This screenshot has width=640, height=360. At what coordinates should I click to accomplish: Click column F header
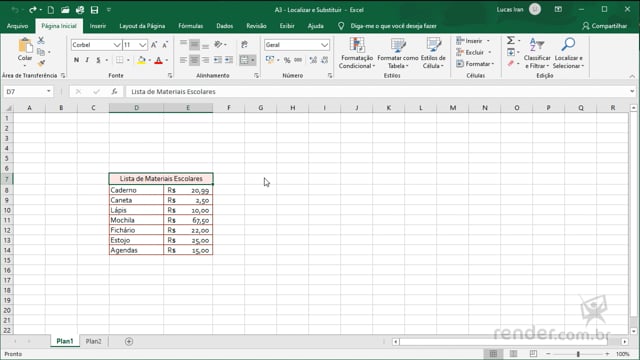pyautogui.click(x=229, y=108)
